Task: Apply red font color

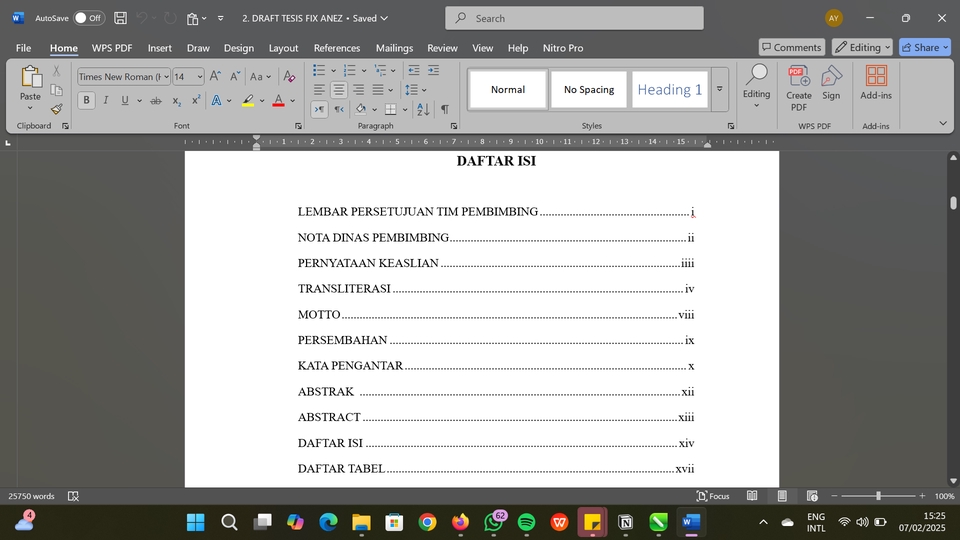Action: (279, 100)
